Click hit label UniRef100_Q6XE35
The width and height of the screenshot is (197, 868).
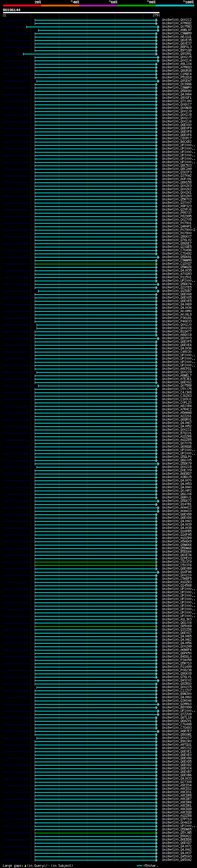click(x=176, y=40)
